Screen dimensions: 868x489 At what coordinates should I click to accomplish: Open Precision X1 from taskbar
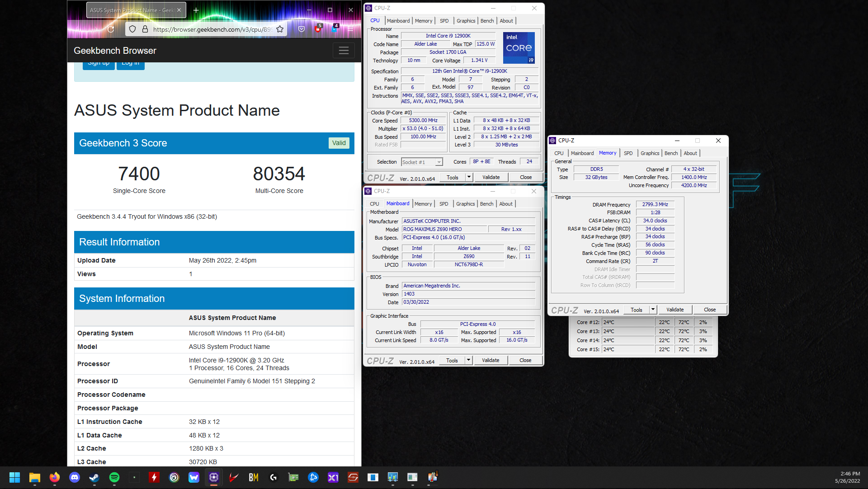[x=333, y=477]
